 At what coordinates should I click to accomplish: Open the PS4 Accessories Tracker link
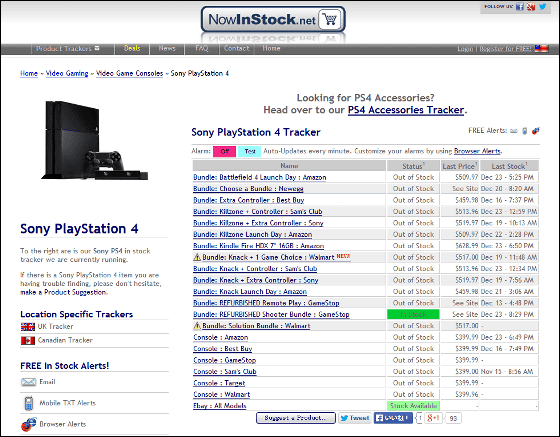pyautogui.click(x=406, y=110)
